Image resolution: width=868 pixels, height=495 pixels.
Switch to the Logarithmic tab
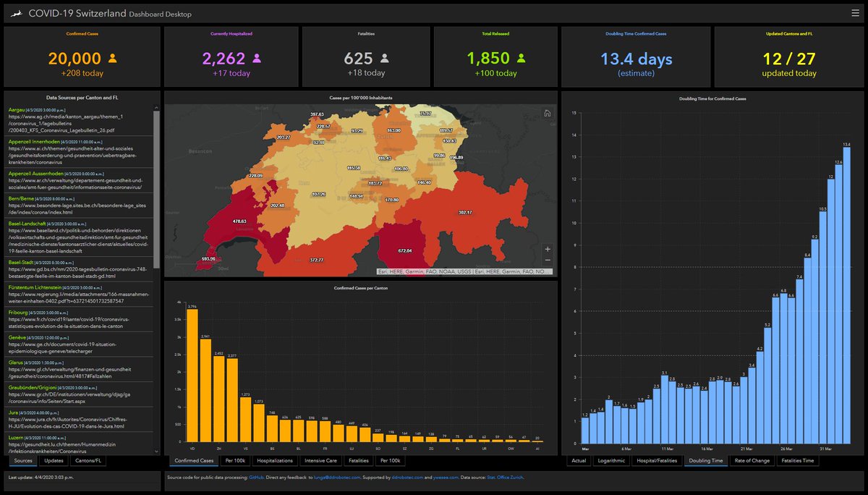click(x=611, y=460)
